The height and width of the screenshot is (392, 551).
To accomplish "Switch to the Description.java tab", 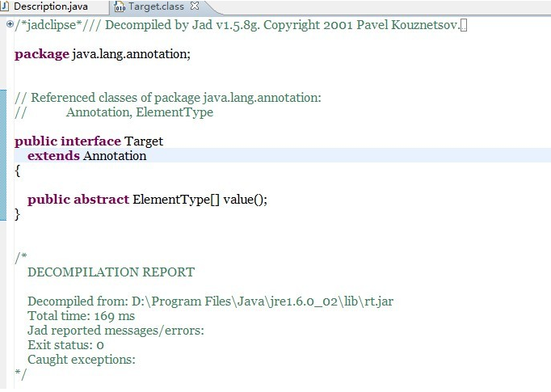I will [x=51, y=6].
